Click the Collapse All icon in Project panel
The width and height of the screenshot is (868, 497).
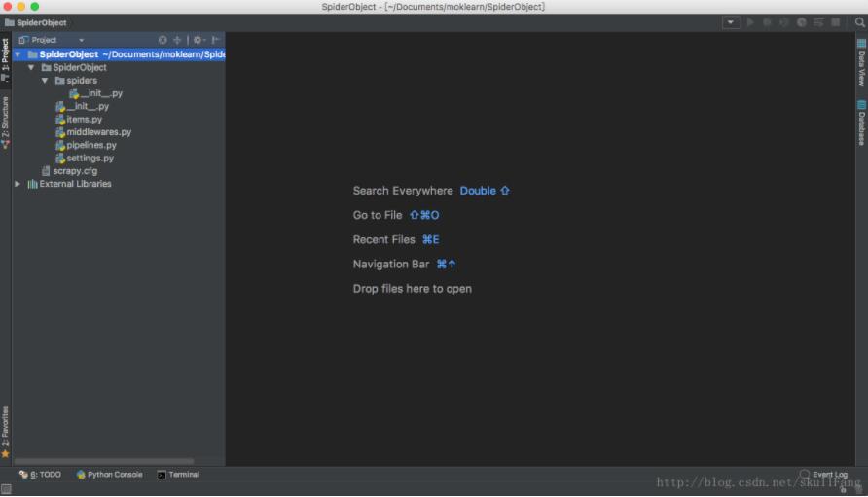coord(177,40)
